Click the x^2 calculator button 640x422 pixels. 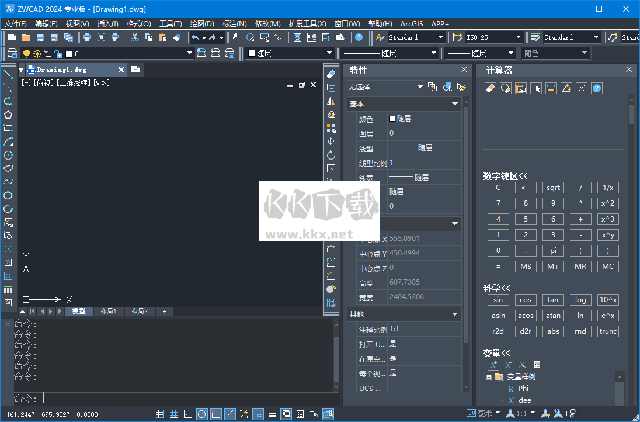pyautogui.click(x=608, y=203)
